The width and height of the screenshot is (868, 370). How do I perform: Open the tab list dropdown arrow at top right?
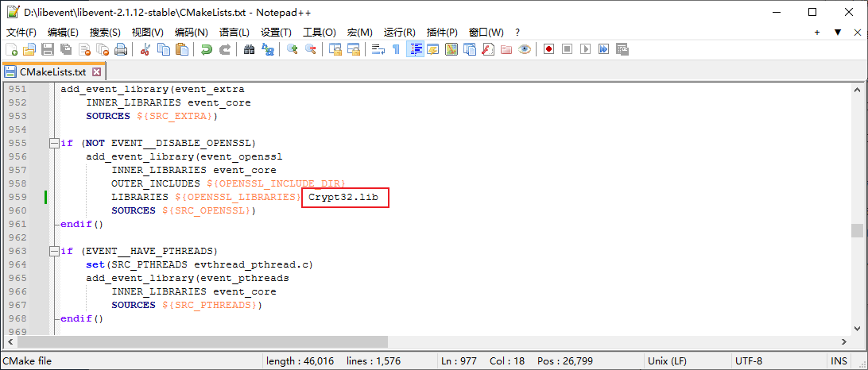coord(837,33)
